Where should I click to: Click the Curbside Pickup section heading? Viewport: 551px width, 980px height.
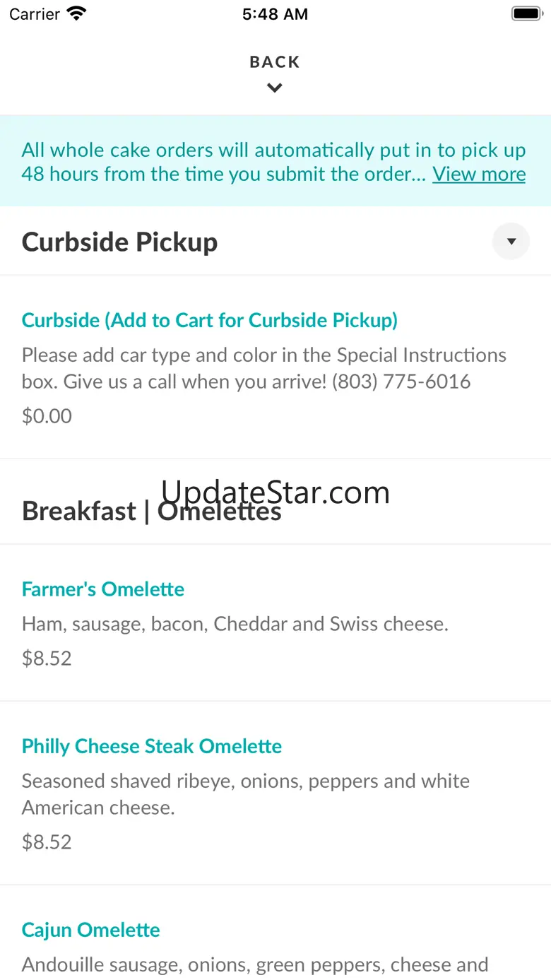pos(119,242)
